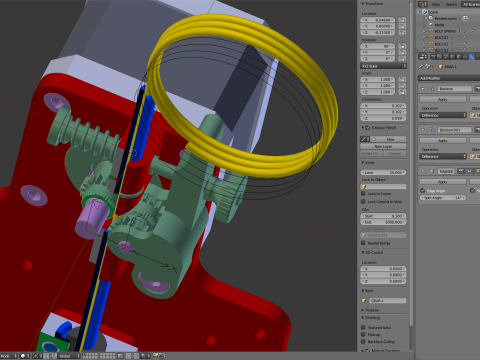Select the Render properties tab icon
Screen dimensions: 480x360
point(433,57)
